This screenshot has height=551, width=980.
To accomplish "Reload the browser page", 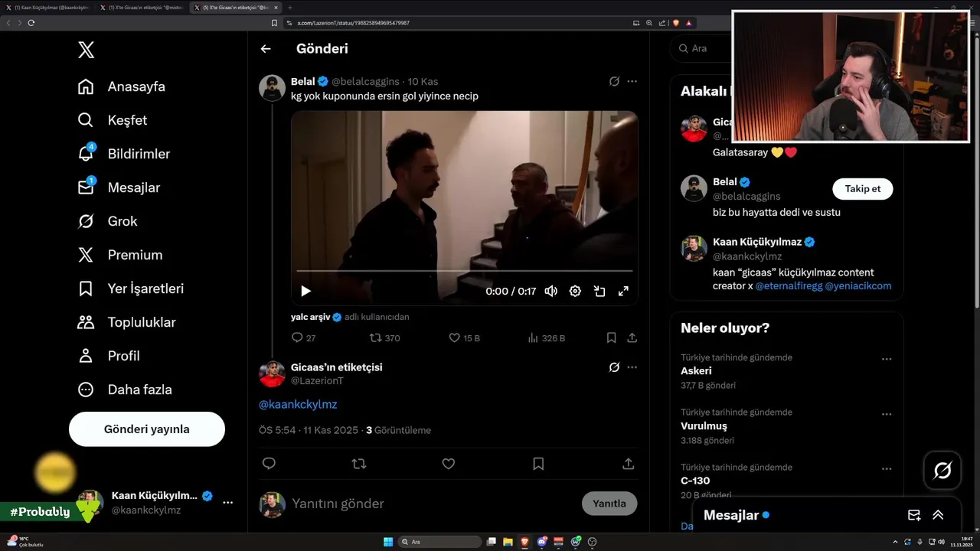I will coord(31,23).
